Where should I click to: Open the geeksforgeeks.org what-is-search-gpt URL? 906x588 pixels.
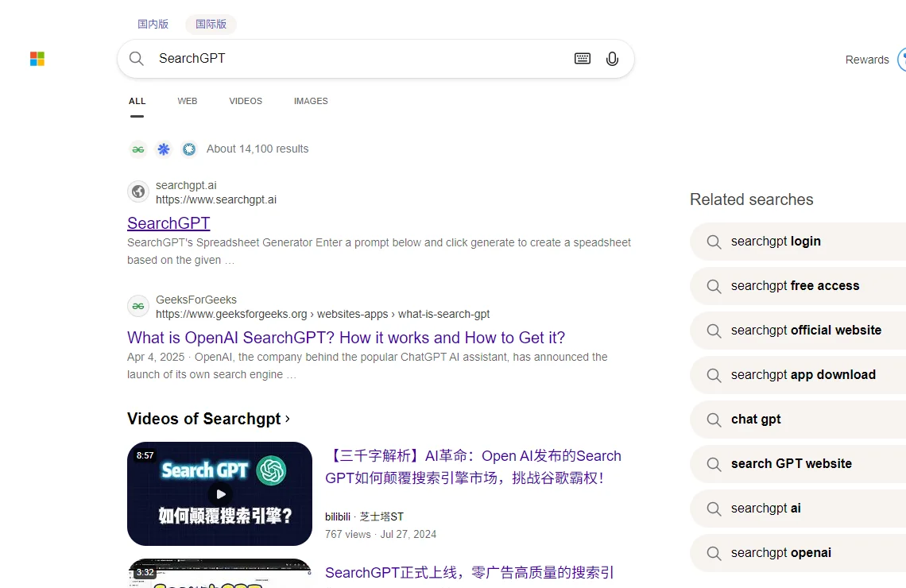coord(323,314)
